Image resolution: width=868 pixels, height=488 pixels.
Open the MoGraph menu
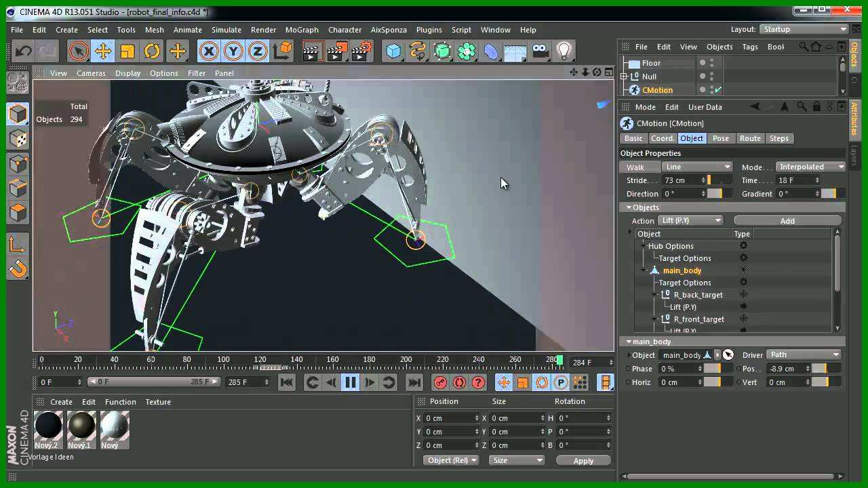[302, 30]
